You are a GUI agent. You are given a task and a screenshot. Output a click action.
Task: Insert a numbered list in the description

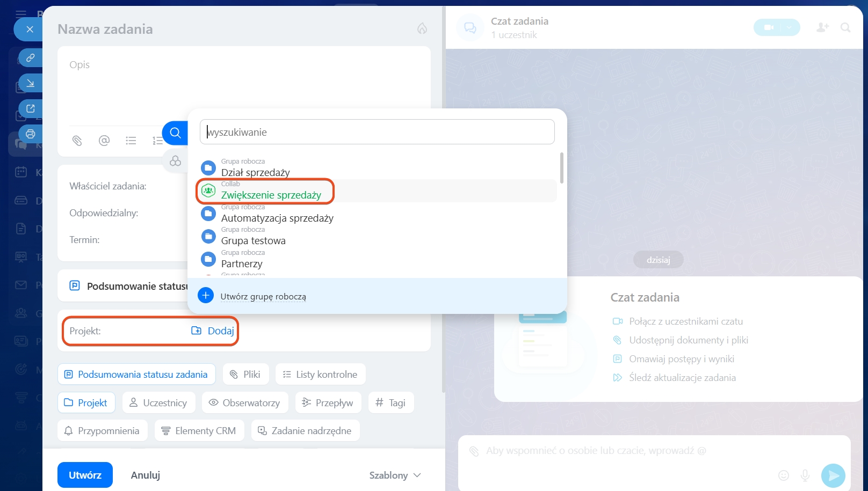157,141
